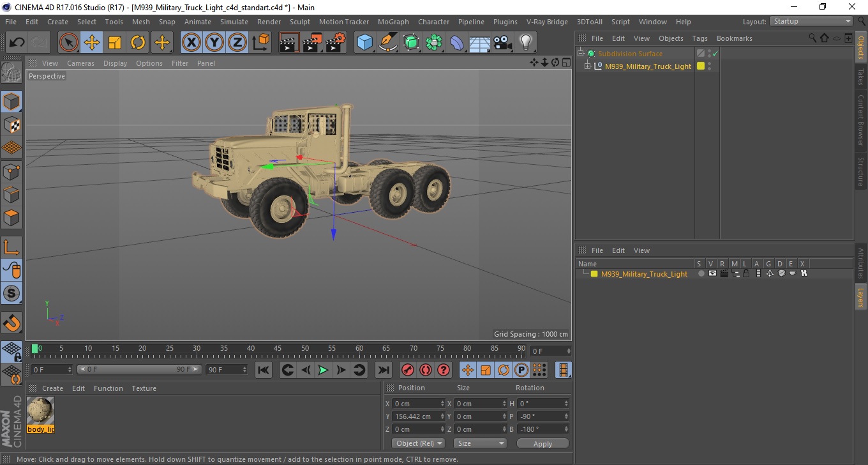This screenshot has height=465, width=868.
Task: Switch to Model mode
Action: (x=11, y=101)
